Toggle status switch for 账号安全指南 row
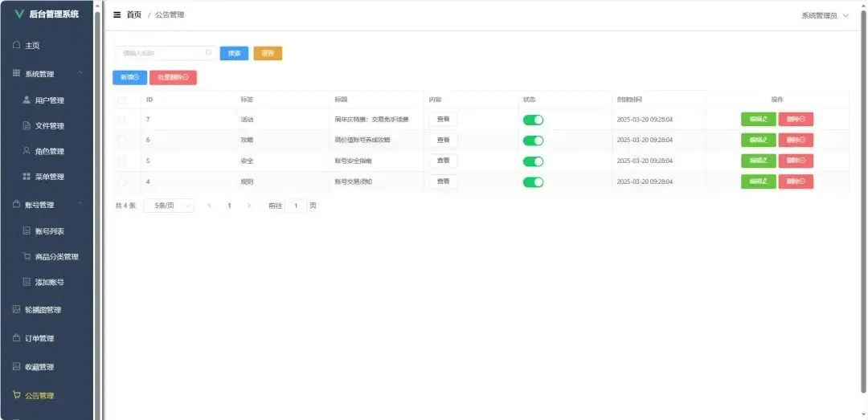 [533, 161]
